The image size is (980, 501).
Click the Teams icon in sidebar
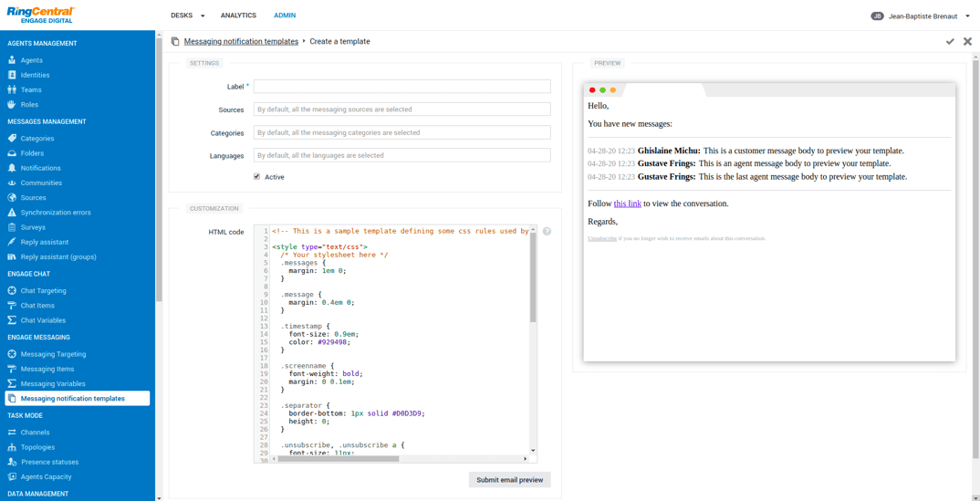point(12,89)
